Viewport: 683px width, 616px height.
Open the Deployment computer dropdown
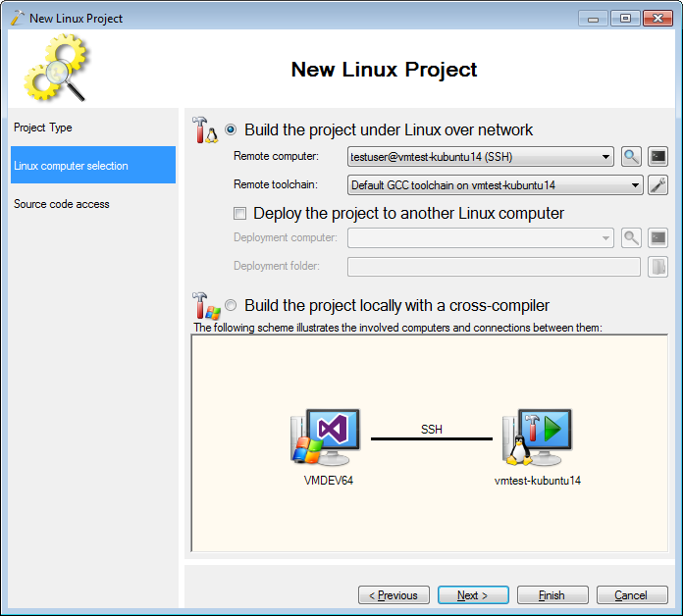click(481, 237)
